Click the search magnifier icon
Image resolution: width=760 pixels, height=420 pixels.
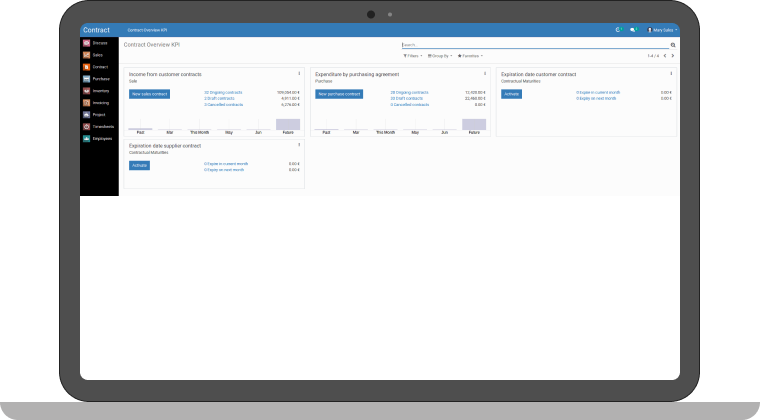673,45
